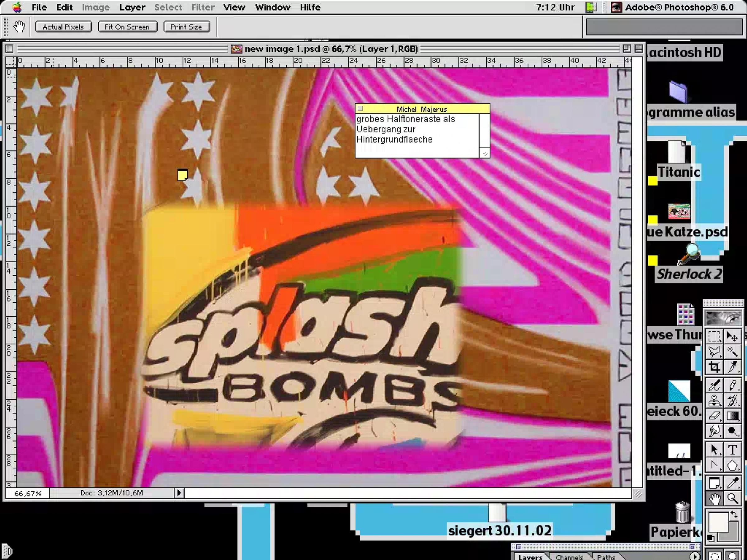Swap foreground and background colors
Image resolution: width=747 pixels, height=560 pixels.
(x=735, y=515)
